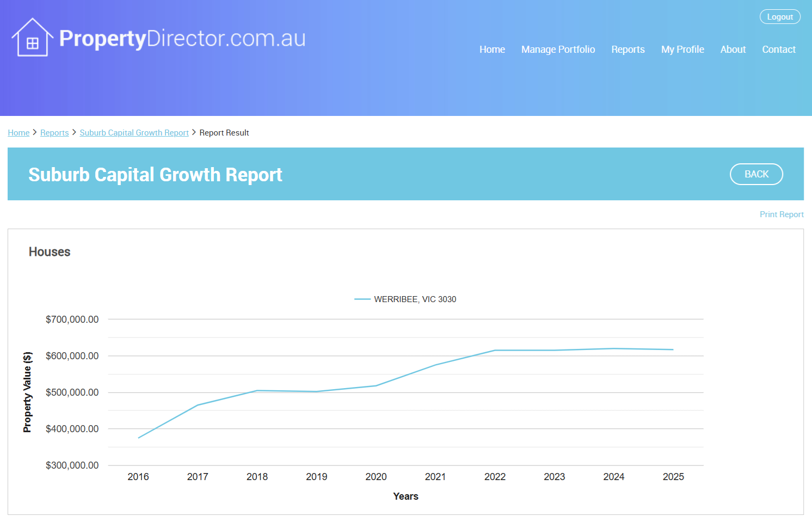This screenshot has width=812, height=528.
Task: Return to Suburb Capital Growth Report breadcrumb
Action: pos(134,133)
